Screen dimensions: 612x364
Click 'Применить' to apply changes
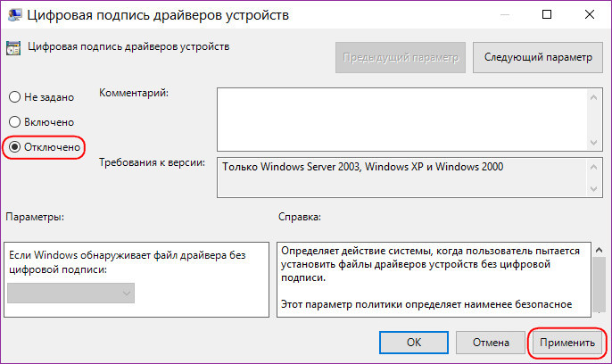click(567, 343)
